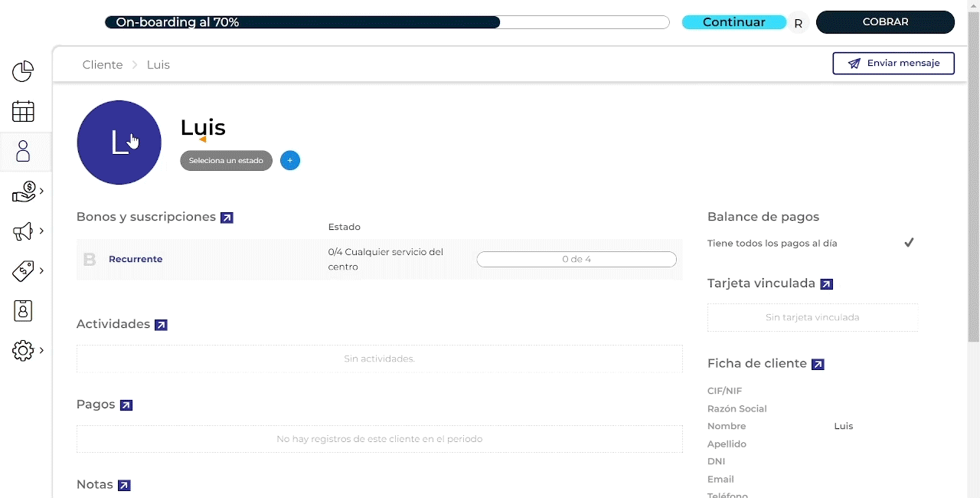Expand the marketing megaphone submenu chevron
This screenshot has height=498, width=980.
coord(41,231)
